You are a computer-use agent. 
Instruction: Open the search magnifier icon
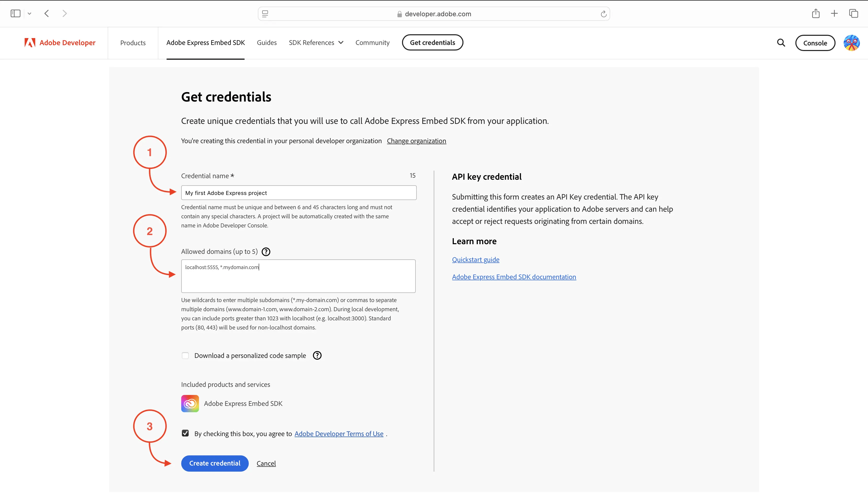pyautogui.click(x=781, y=43)
